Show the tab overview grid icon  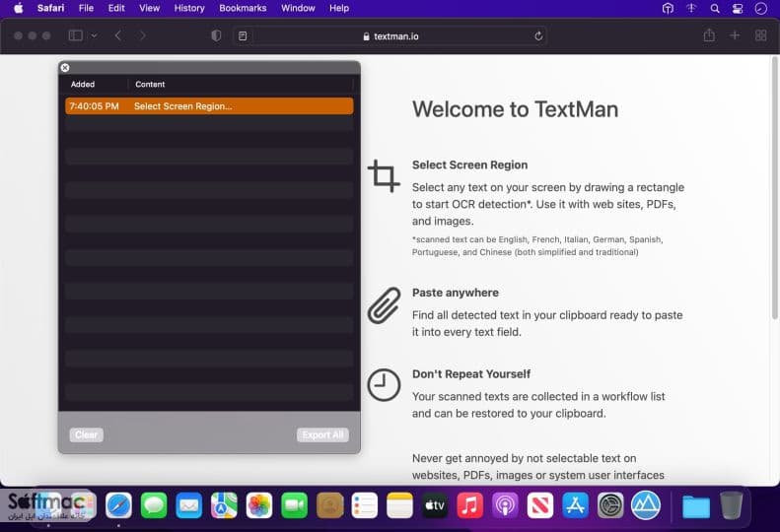coord(760,35)
